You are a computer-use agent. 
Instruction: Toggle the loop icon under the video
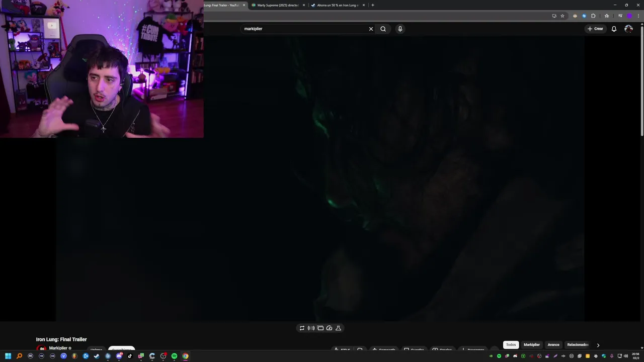tap(302, 328)
